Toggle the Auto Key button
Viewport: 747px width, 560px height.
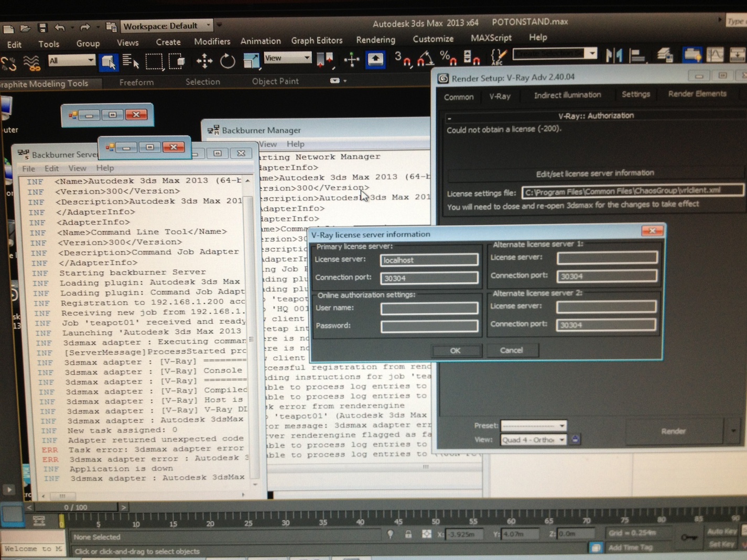pos(722,531)
